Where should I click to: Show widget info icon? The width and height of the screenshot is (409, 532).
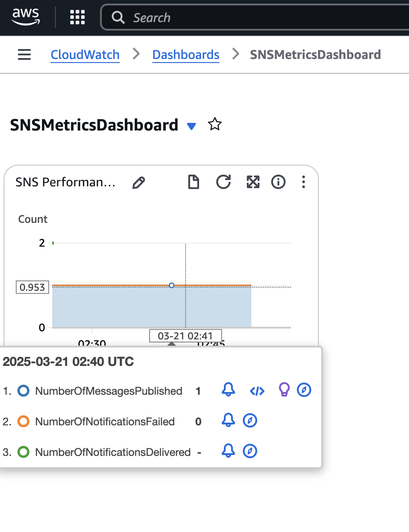click(x=278, y=182)
